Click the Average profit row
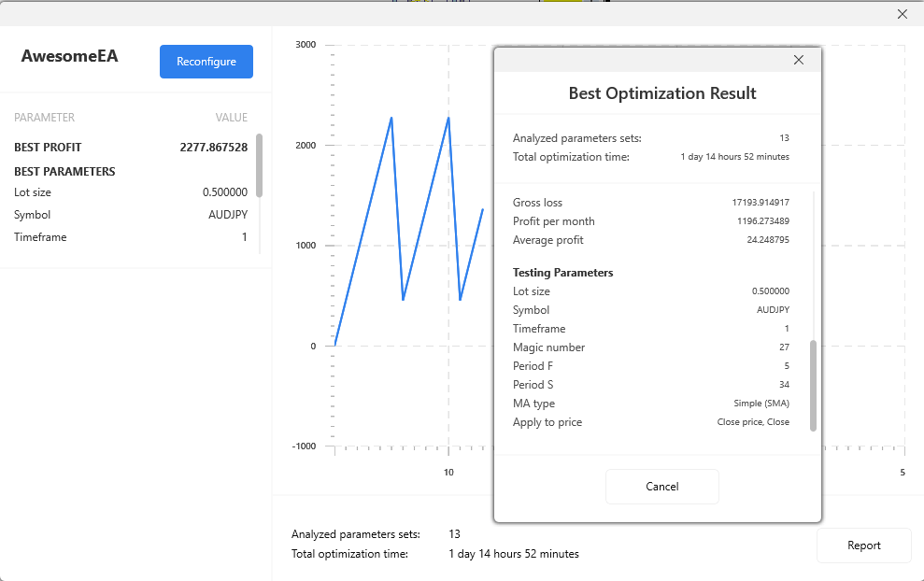This screenshot has height=581, width=924. 650,240
